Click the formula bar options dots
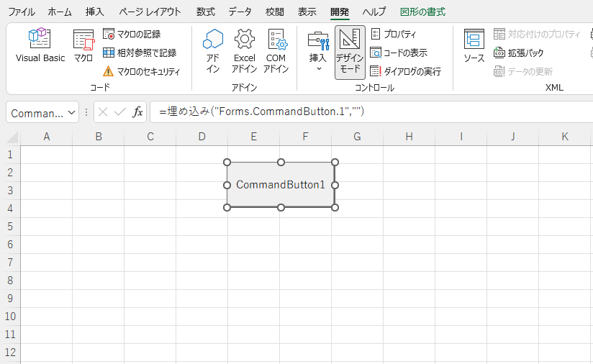593x364 pixels. coord(86,112)
